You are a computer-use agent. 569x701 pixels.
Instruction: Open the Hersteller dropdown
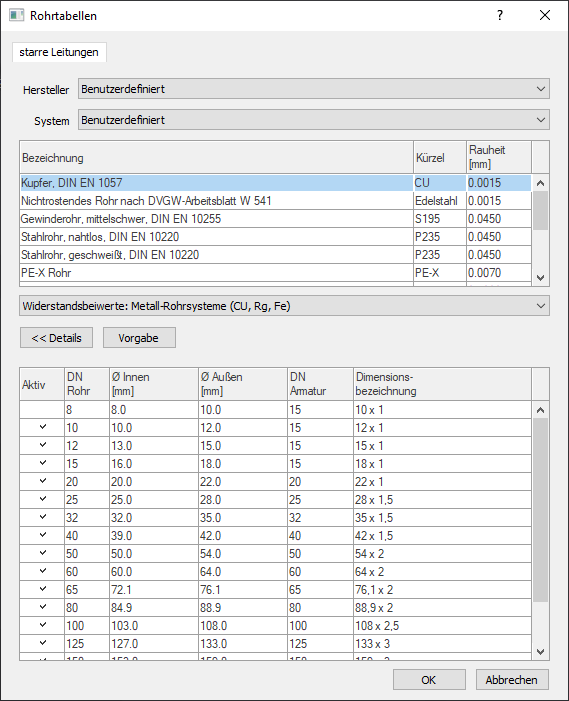click(314, 89)
